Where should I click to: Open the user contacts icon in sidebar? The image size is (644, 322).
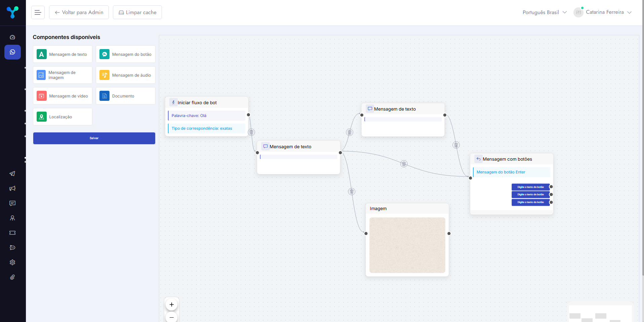click(12, 218)
